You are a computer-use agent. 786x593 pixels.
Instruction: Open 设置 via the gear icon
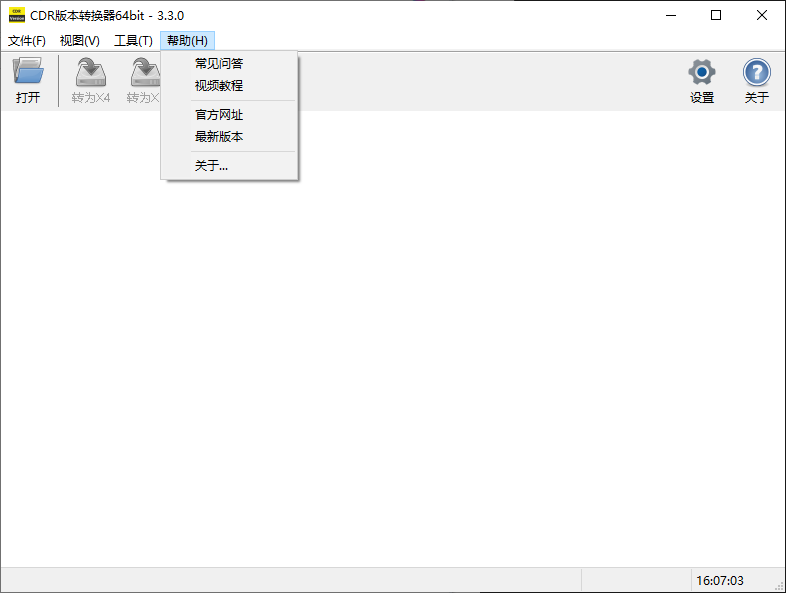(x=702, y=72)
